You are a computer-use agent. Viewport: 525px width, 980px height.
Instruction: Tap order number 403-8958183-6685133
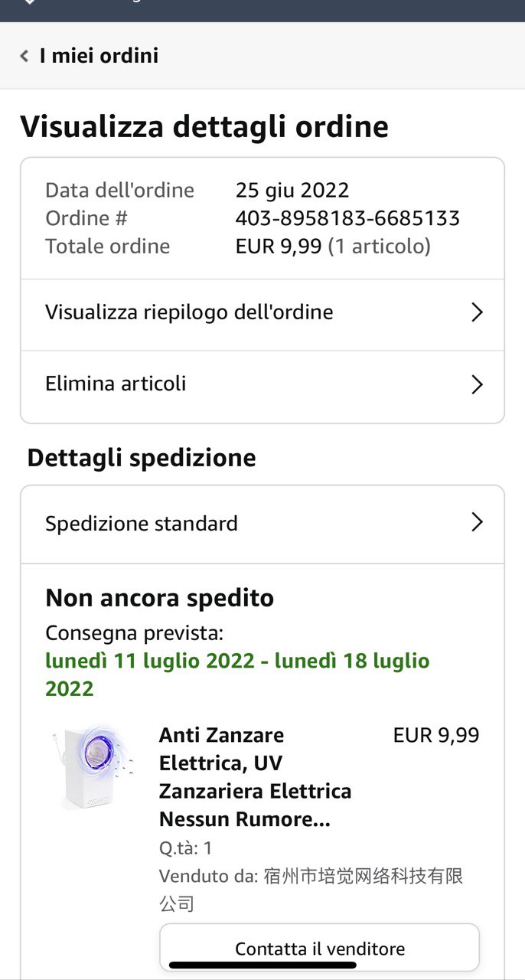tap(347, 218)
